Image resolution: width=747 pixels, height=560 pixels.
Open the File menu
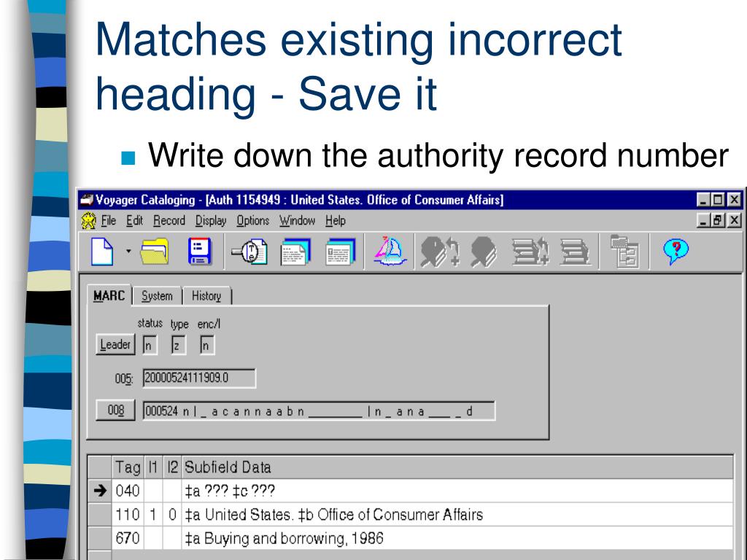point(109,220)
